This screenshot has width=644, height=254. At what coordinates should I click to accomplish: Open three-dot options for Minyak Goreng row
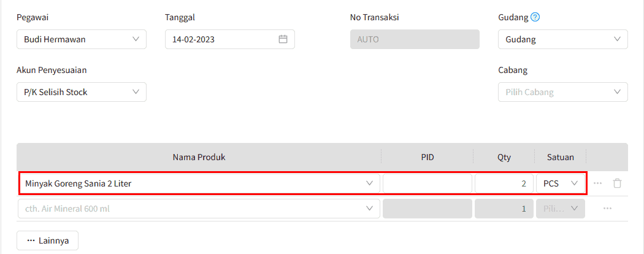[597, 183]
